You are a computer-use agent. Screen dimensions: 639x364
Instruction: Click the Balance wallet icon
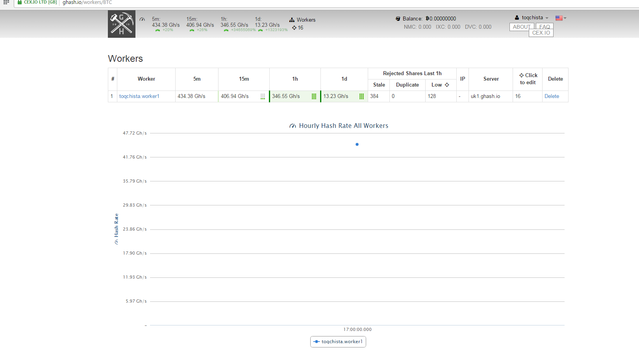[398, 19]
